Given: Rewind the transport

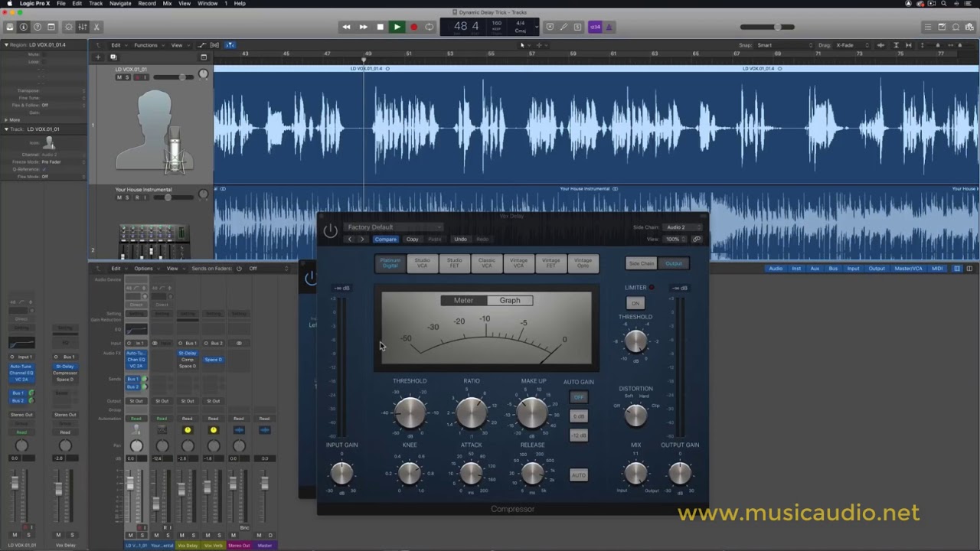Looking at the screenshot, I should point(346,27).
